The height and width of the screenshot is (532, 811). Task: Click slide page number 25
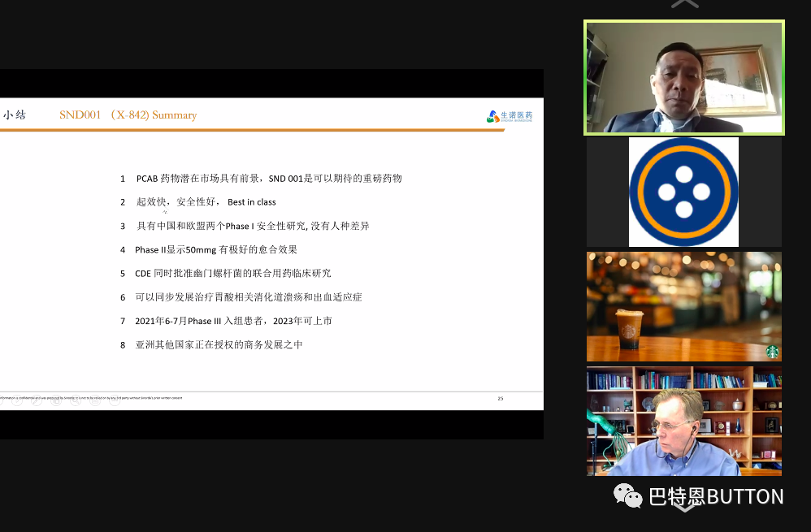pos(500,398)
